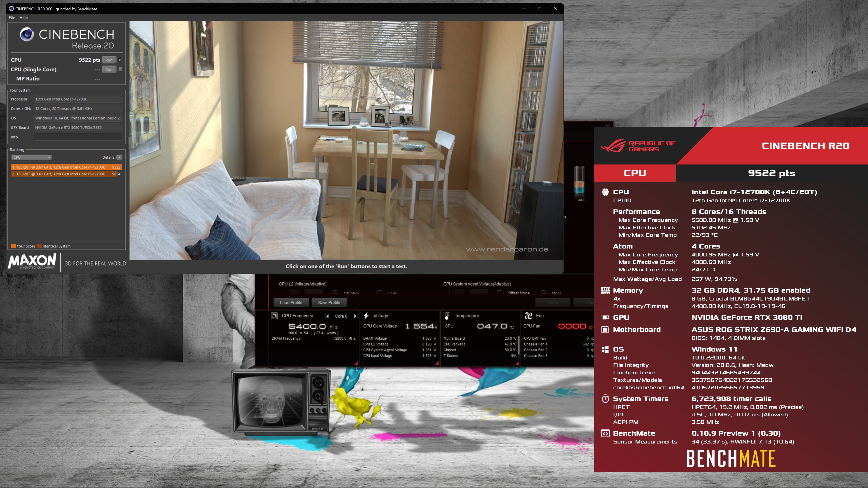Click the Voltage lightning bolt icon
This screenshot has height=488, width=868.
tap(366, 316)
